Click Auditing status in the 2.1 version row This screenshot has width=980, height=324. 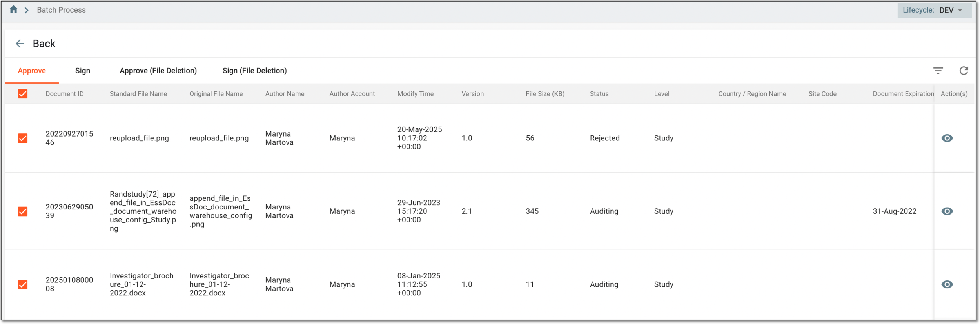point(604,211)
